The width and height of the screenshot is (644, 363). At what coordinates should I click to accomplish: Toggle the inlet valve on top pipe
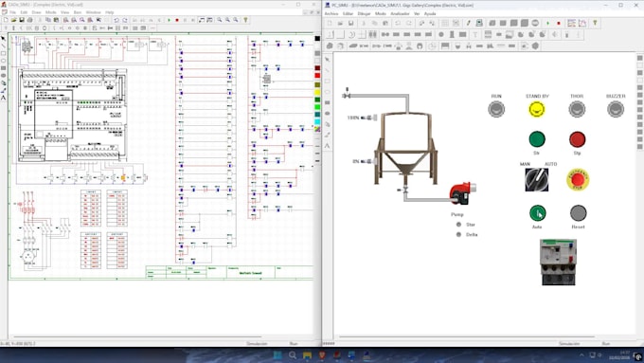(347, 94)
